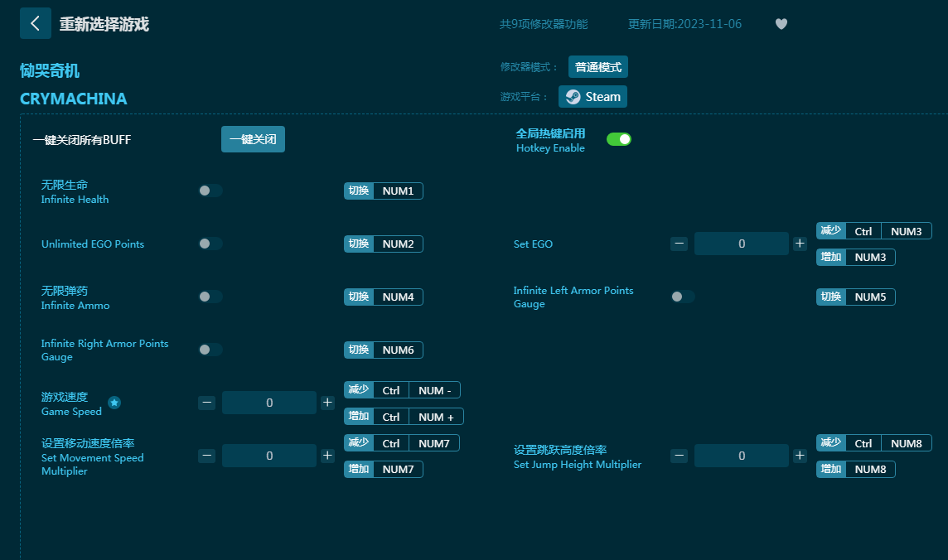The height and width of the screenshot is (560, 948).
Task: Open the 普通模式 trainer mode selector
Action: click(x=597, y=67)
